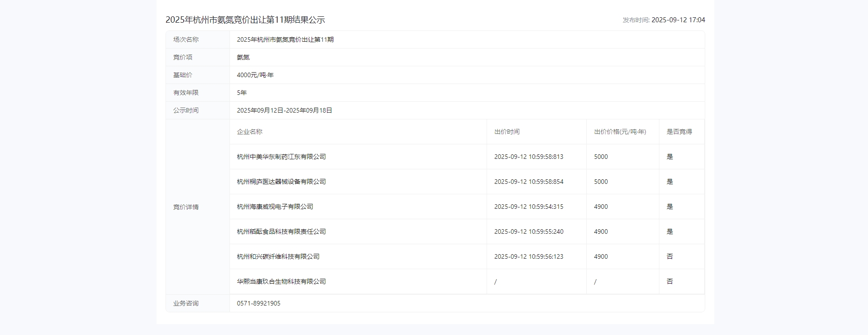
Task: Click the 是否竞得 column header
Action: pos(679,132)
